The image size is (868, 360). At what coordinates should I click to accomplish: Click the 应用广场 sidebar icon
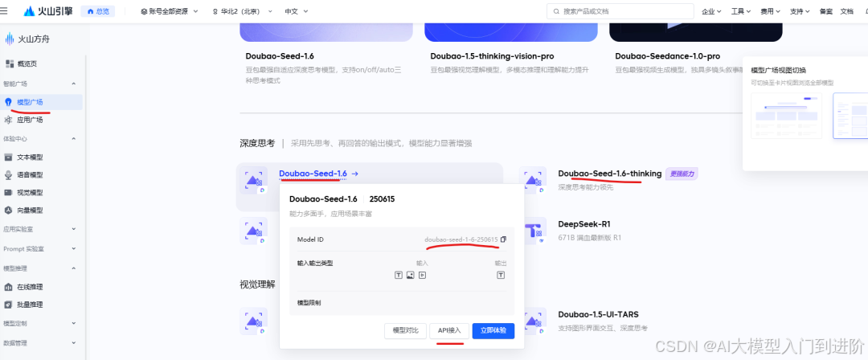pos(8,120)
